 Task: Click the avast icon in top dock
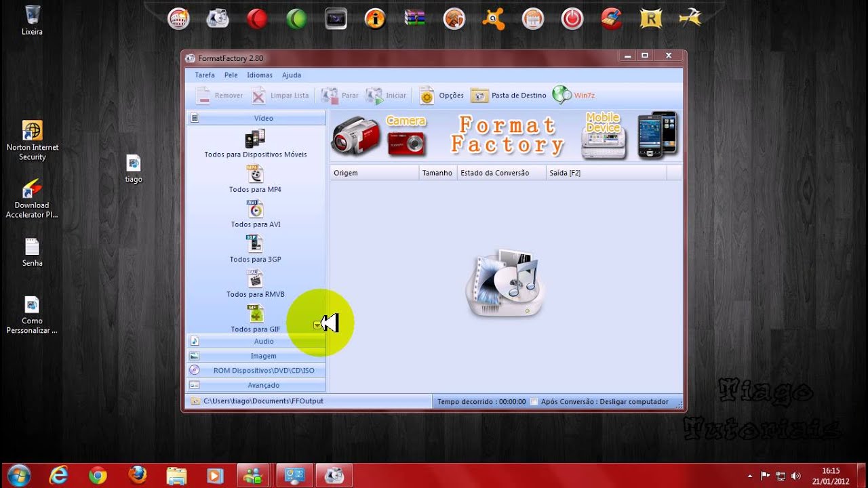(x=493, y=18)
